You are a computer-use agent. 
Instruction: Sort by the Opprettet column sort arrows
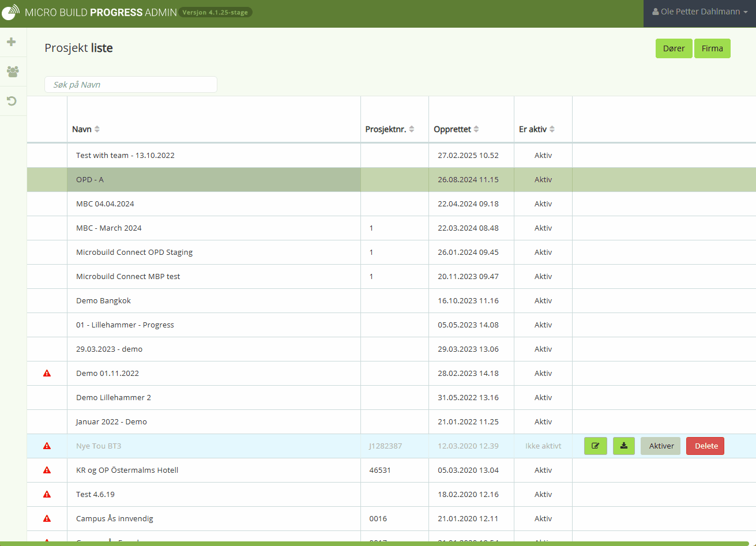tap(476, 129)
